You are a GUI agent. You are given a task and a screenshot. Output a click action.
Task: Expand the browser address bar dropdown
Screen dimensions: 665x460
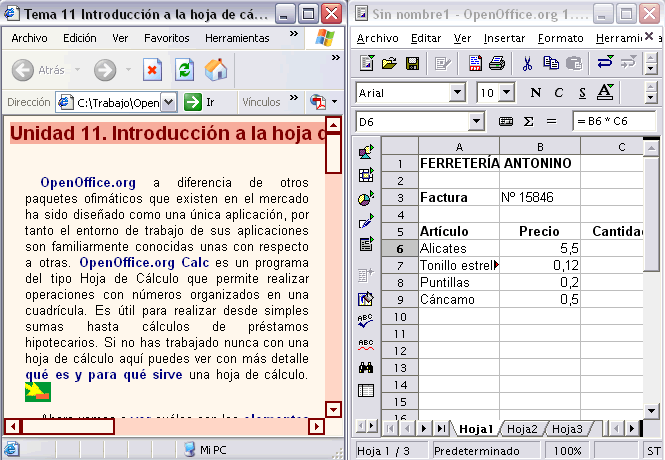click(167, 102)
